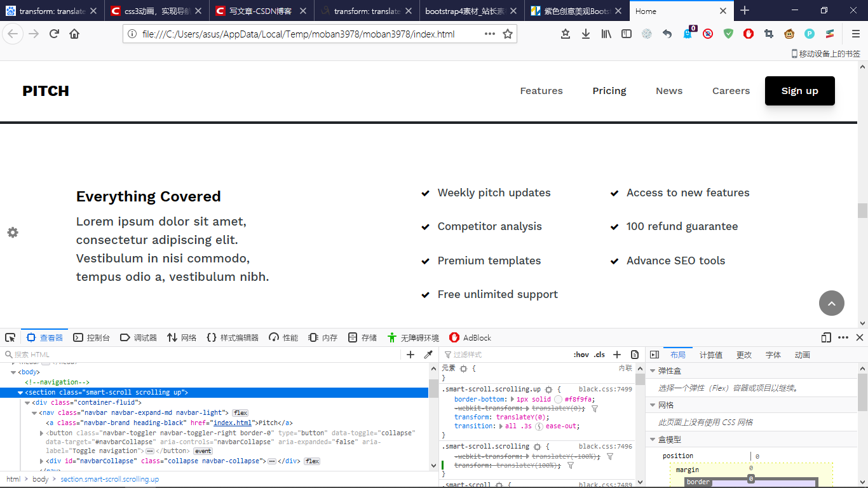Open the cubic-bezier editor on the transition property
868x488 pixels.
point(539,426)
